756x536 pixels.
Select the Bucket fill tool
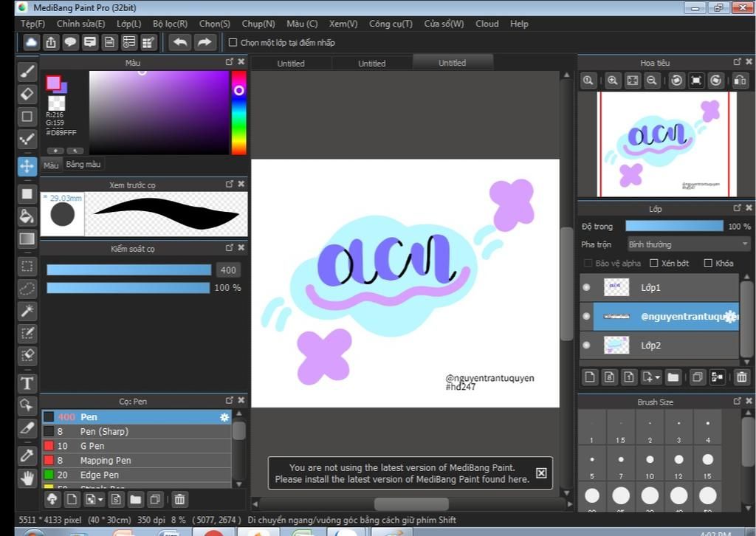click(27, 216)
